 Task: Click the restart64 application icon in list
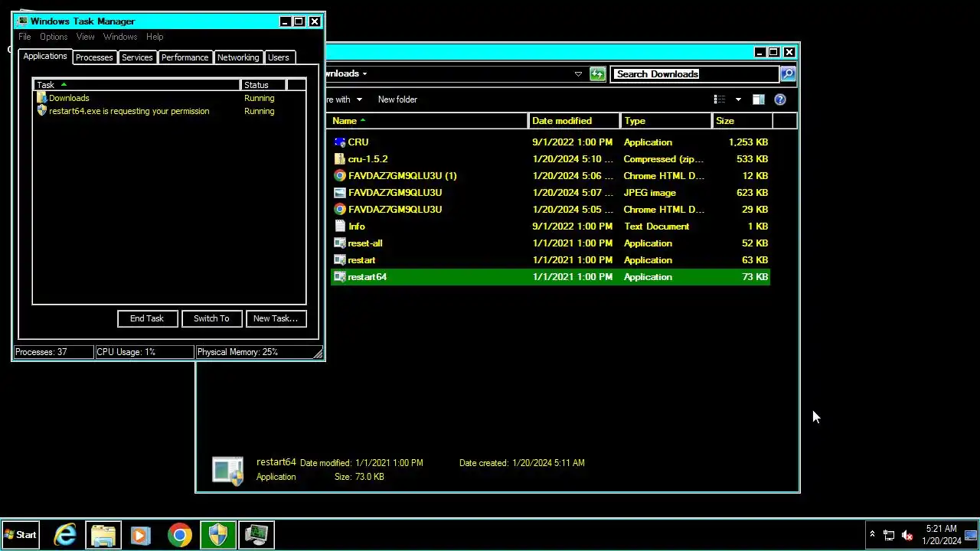click(340, 277)
